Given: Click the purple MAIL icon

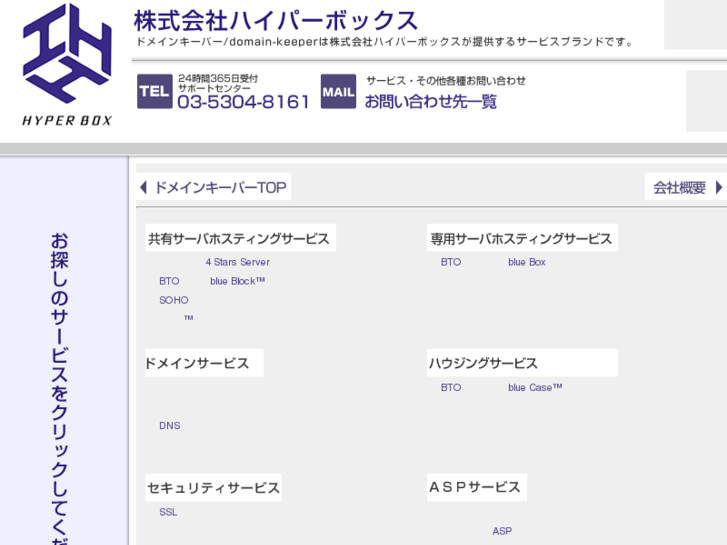Looking at the screenshot, I should pyautogui.click(x=338, y=91).
